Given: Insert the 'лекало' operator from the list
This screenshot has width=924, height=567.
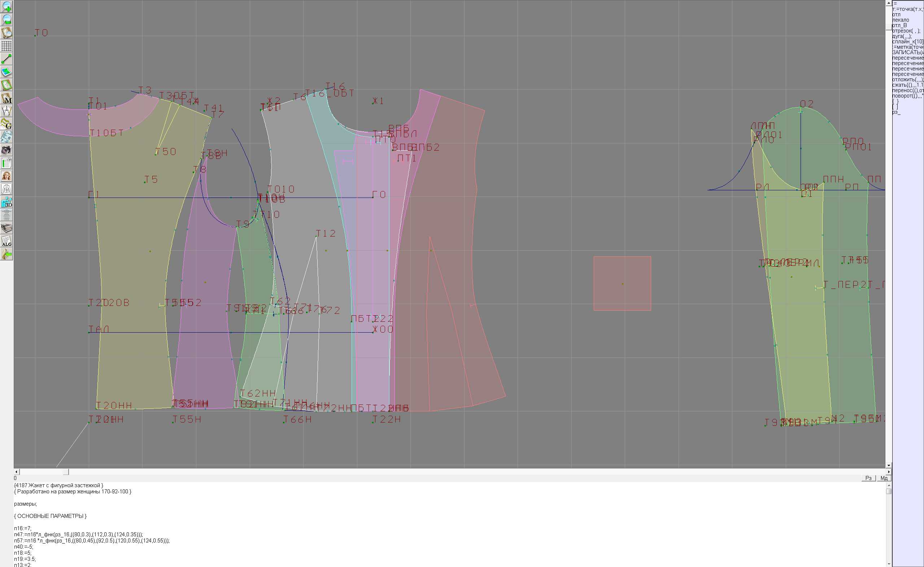Looking at the screenshot, I should [901, 20].
